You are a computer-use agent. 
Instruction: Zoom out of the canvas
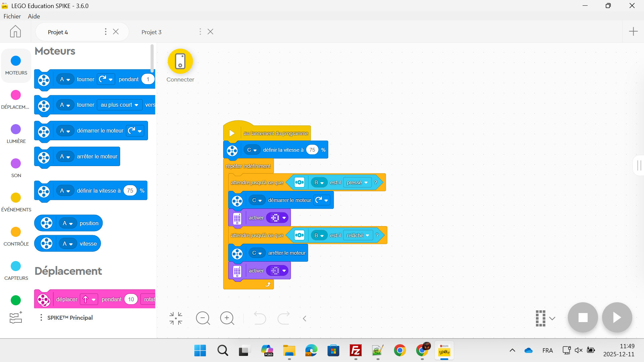(203, 318)
